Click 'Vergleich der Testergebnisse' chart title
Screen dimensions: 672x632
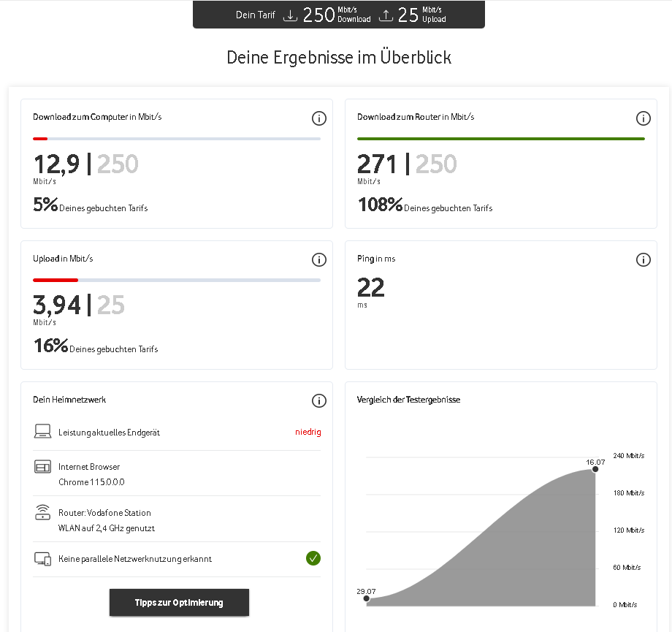[408, 400]
